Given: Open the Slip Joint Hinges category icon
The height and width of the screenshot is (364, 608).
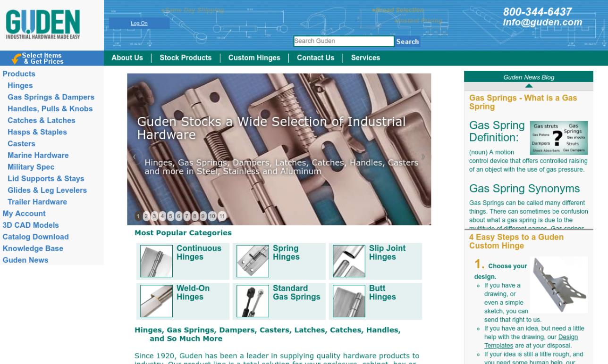Looking at the screenshot, I should [x=349, y=261].
